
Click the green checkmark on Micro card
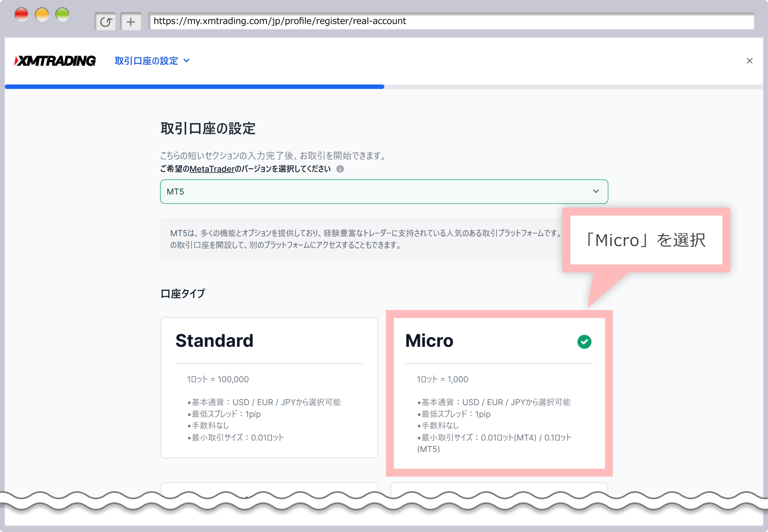(584, 342)
